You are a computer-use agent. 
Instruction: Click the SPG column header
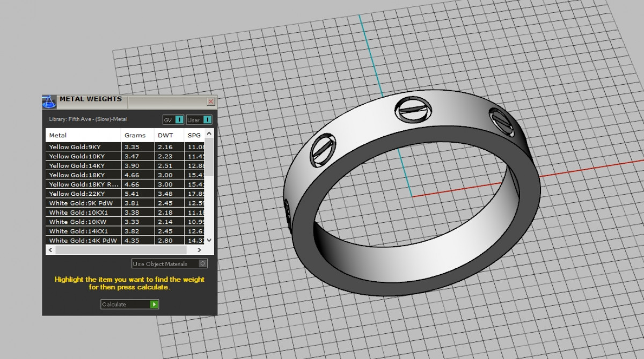[194, 135]
